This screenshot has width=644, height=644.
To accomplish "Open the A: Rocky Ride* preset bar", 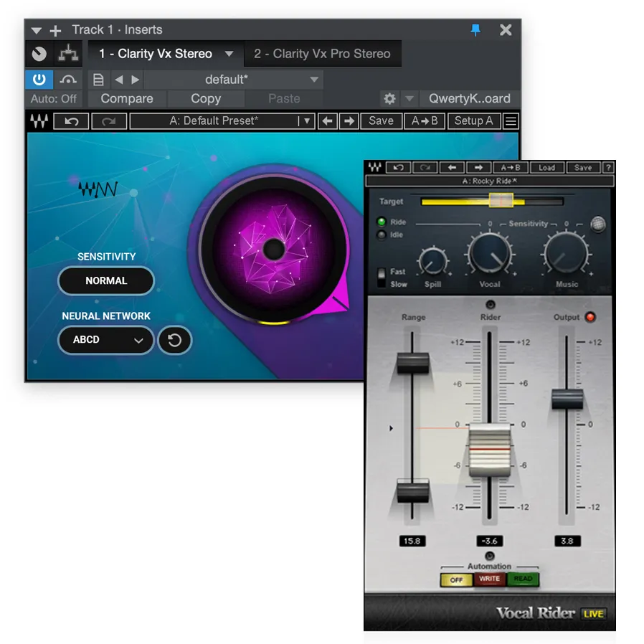I will tap(490, 181).
